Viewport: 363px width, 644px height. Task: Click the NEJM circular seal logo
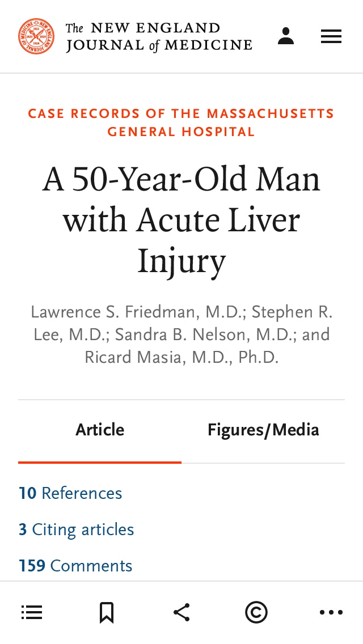click(x=36, y=36)
